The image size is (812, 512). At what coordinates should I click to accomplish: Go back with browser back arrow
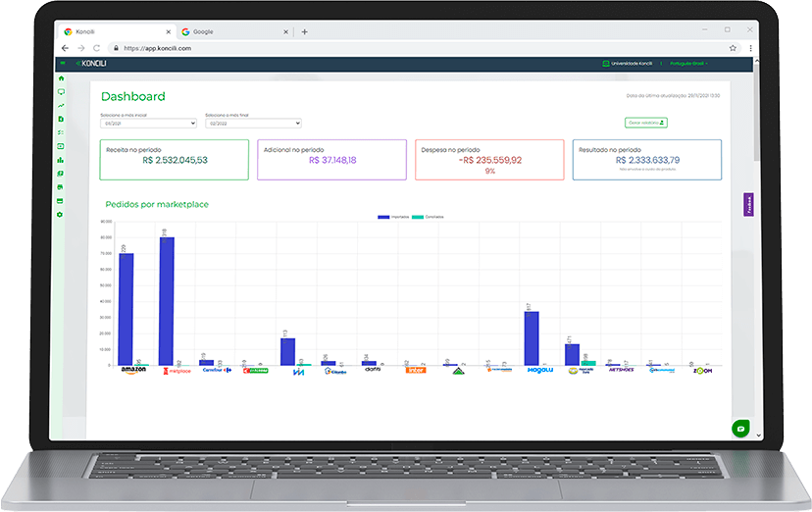pos(65,48)
